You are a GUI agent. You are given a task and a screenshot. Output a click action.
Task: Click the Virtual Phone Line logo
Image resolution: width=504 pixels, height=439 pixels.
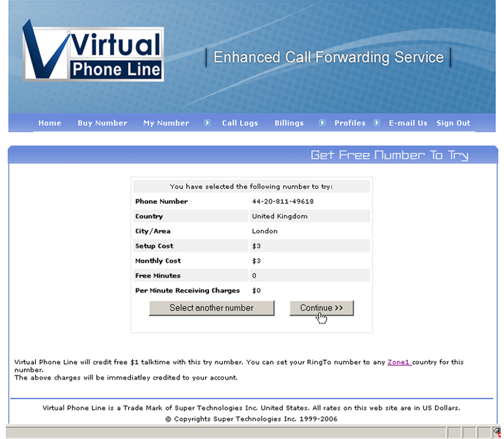93,51
